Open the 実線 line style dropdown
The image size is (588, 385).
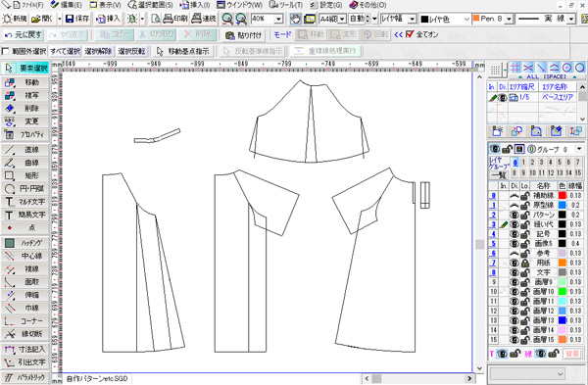[571, 19]
